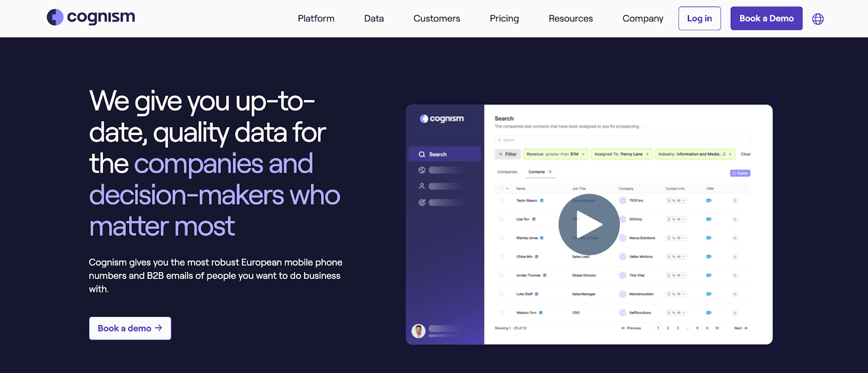Toggle the select-all checkbox in the table header
868x373 pixels.
tap(501, 189)
